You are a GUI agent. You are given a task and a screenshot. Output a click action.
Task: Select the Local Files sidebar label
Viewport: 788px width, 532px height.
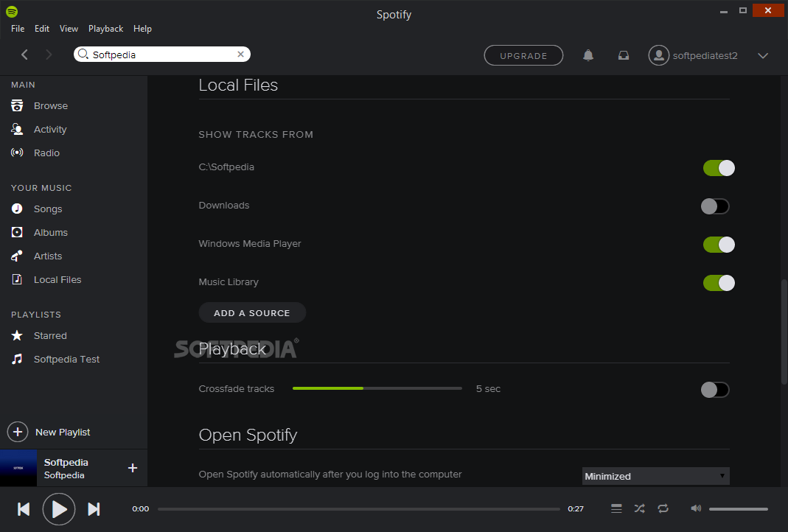(x=57, y=279)
